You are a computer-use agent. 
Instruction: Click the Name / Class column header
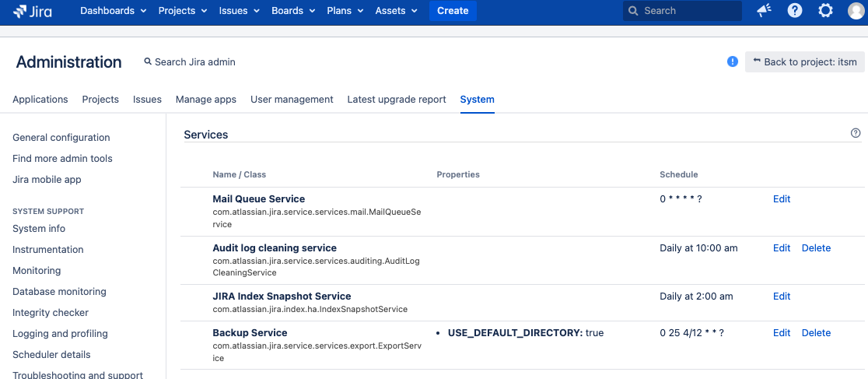239,174
